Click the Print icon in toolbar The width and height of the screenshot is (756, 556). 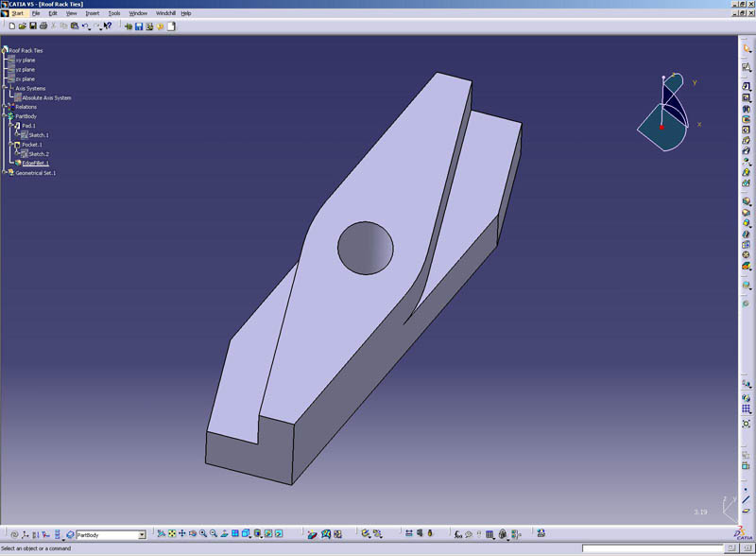click(x=42, y=26)
